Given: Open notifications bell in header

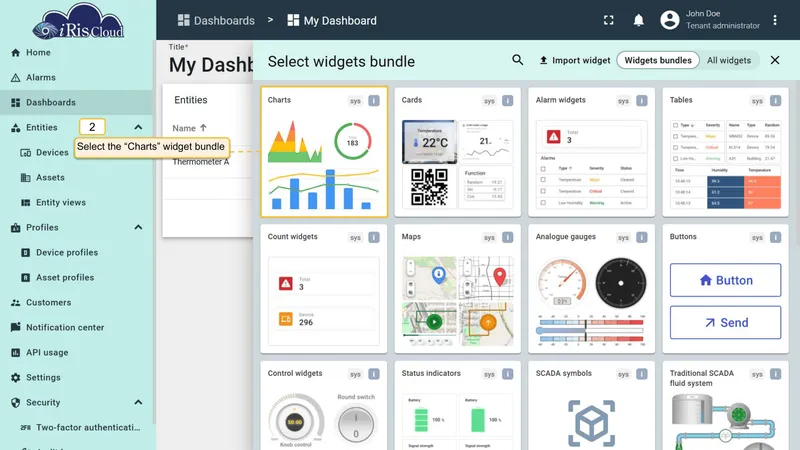Looking at the screenshot, I should pos(638,20).
